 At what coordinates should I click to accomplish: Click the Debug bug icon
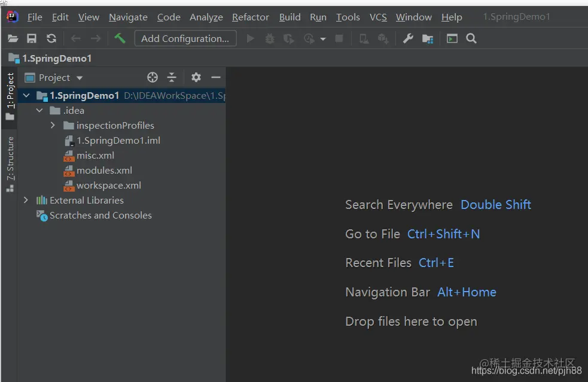[x=270, y=39]
